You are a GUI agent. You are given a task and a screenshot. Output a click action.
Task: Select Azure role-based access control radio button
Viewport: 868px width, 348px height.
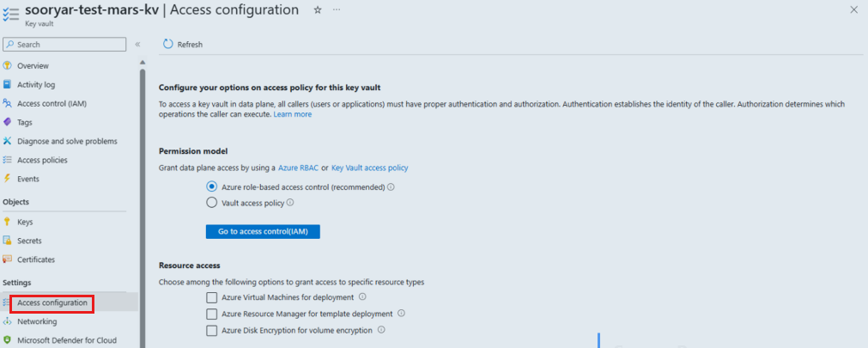[211, 186]
